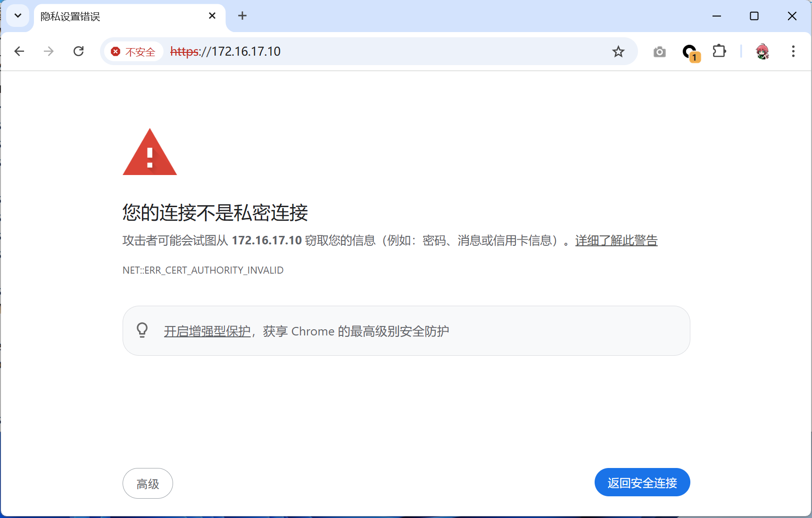The height and width of the screenshot is (518, 812).
Task: Expand the tab search dropdown arrow
Action: pyautogui.click(x=18, y=16)
